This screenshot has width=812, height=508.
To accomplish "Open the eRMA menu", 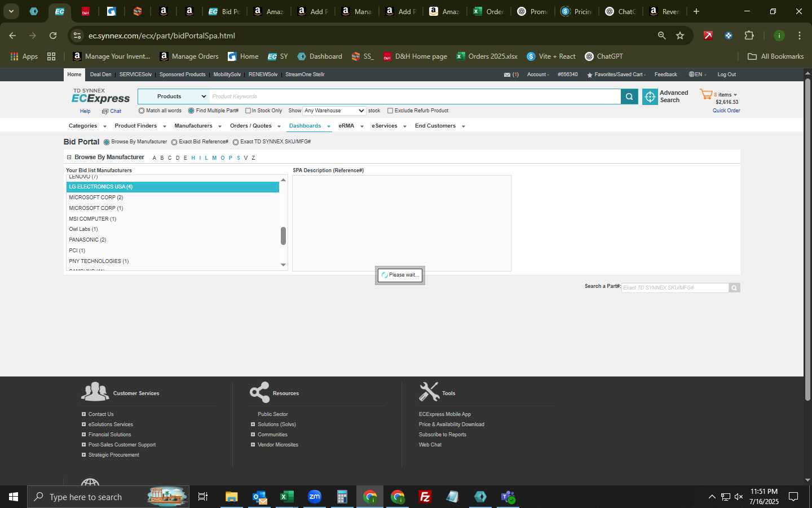I will pos(351,126).
